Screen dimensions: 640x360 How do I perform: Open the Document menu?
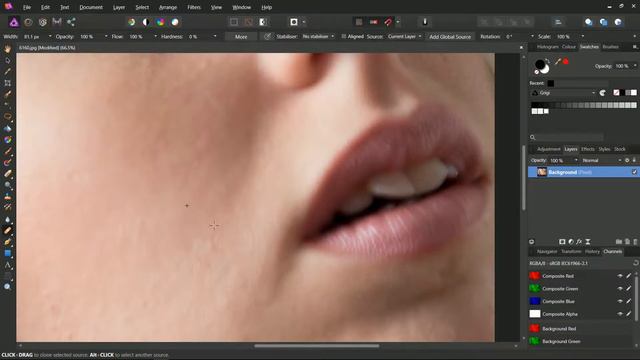pos(91,7)
